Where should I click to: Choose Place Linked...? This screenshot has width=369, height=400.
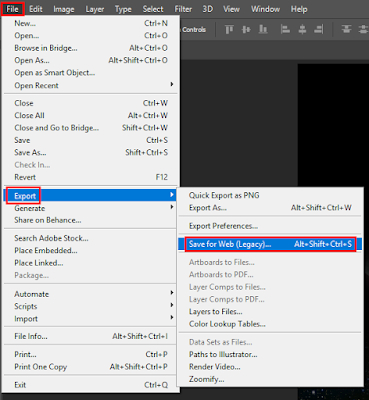click(91, 263)
